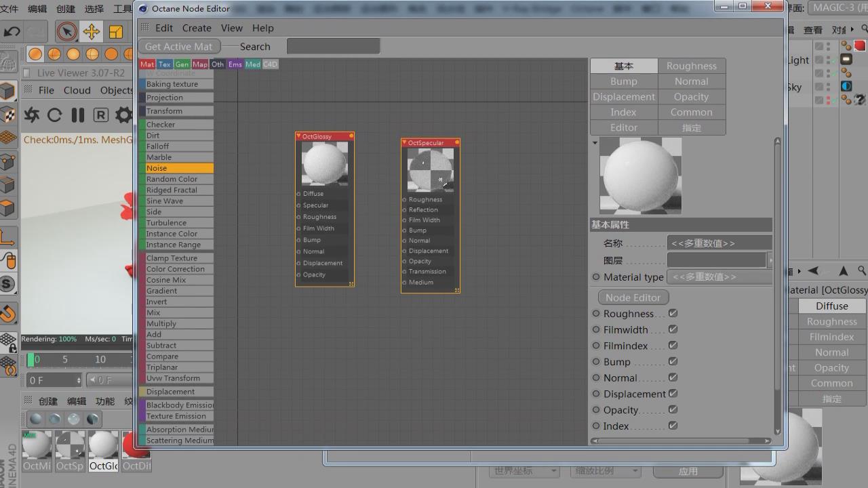Add a Checker node from the list
868x488 pixels.
176,125
